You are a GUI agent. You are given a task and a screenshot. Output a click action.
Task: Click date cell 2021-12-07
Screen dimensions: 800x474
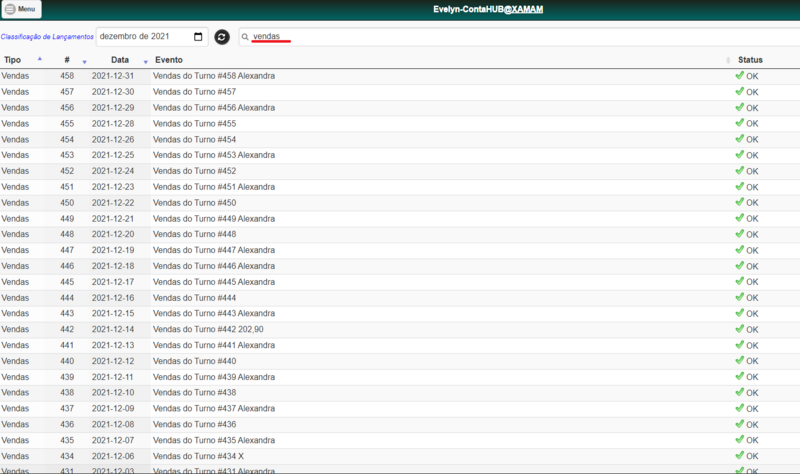(x=113, y=440)
